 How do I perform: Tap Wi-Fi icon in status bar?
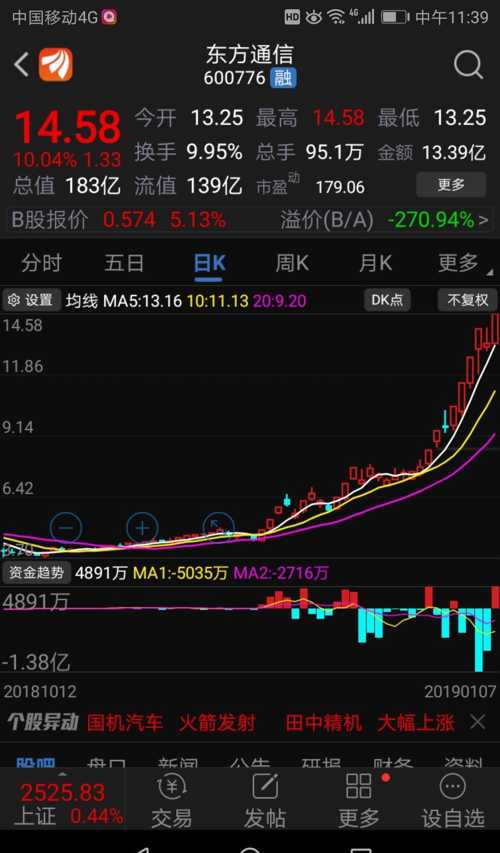click(336, 17)
